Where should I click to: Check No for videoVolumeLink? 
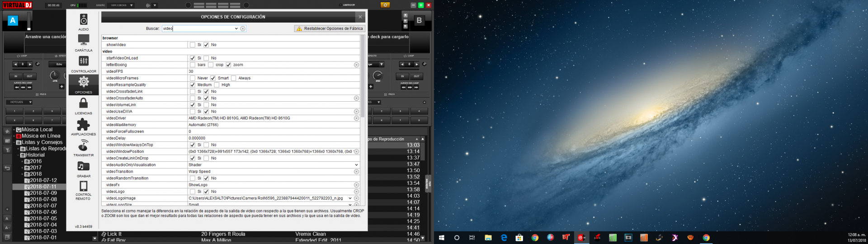(x=206, y=105)
